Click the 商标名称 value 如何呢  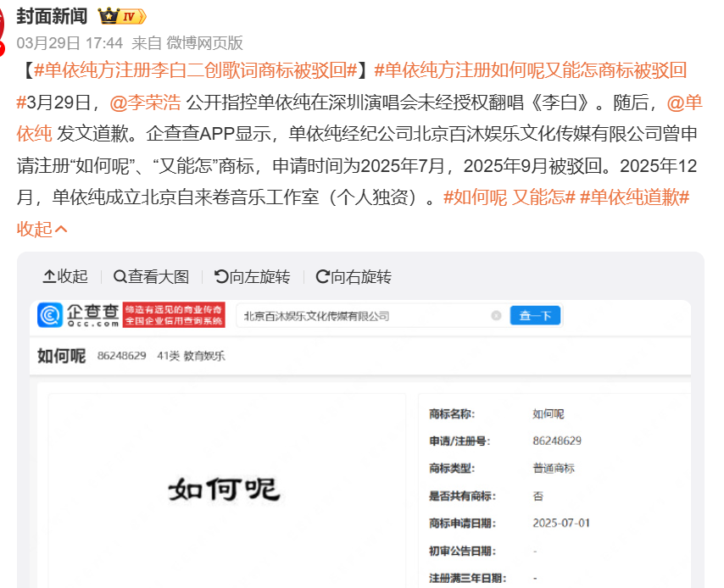tap(548, 414)
